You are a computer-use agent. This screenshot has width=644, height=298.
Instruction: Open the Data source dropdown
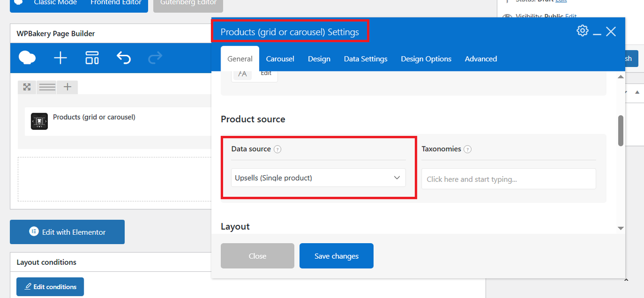tap(318, 178)
